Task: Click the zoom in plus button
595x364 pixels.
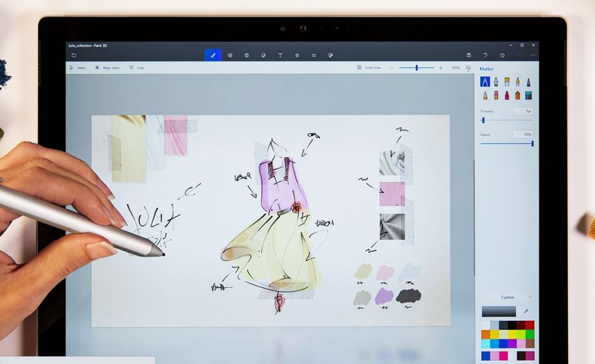Action: pos(441,68)
